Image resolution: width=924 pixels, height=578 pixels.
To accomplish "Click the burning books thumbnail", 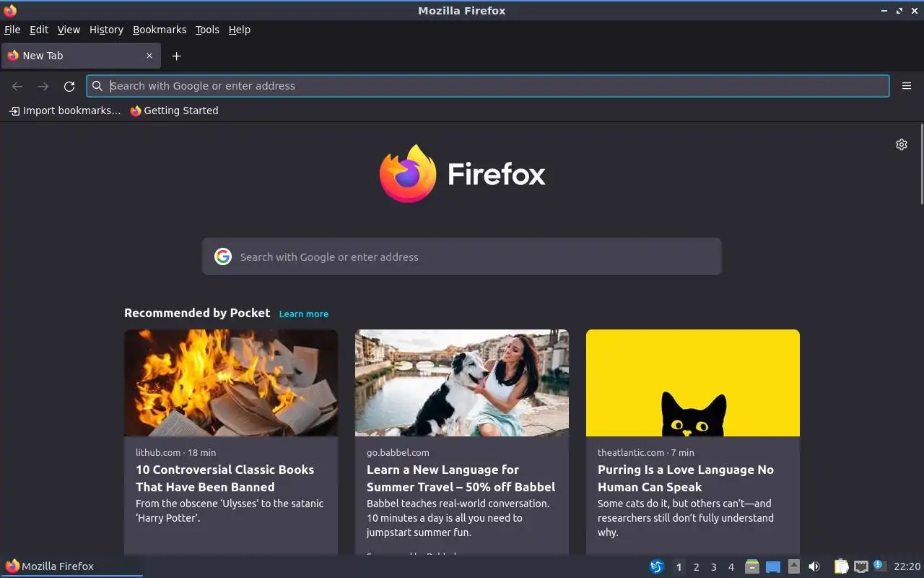I will tap(231, 383).
